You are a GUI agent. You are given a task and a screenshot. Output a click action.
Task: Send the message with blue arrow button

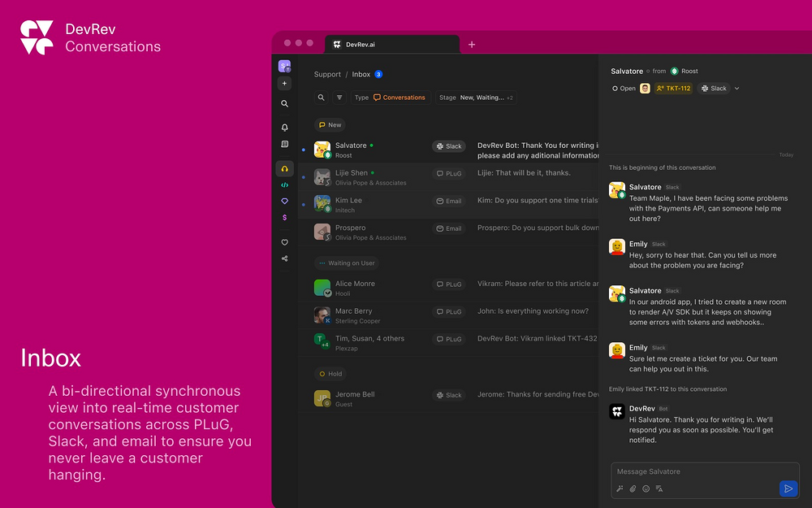788,488
